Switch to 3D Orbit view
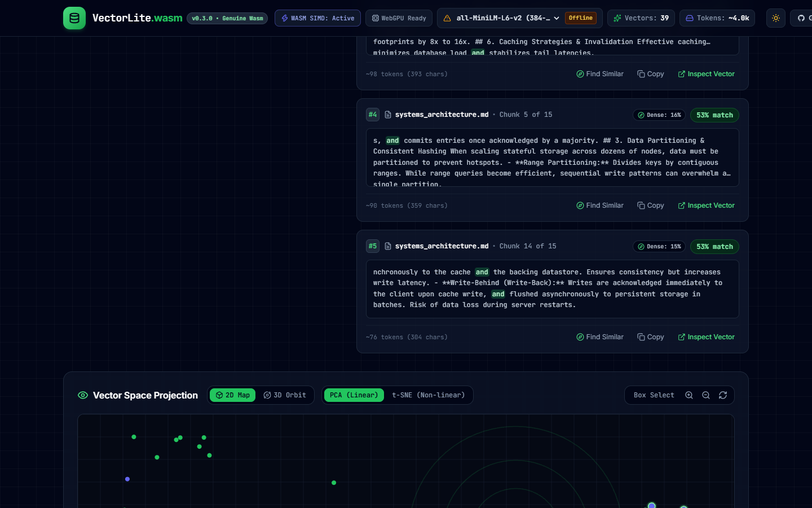812x508 pixels. [x=285, y=395]
